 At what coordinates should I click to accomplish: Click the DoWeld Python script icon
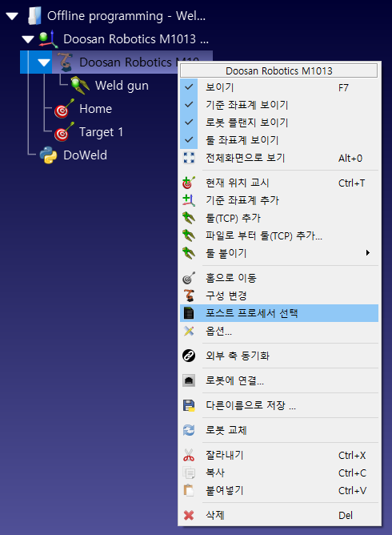coord(49,155)
